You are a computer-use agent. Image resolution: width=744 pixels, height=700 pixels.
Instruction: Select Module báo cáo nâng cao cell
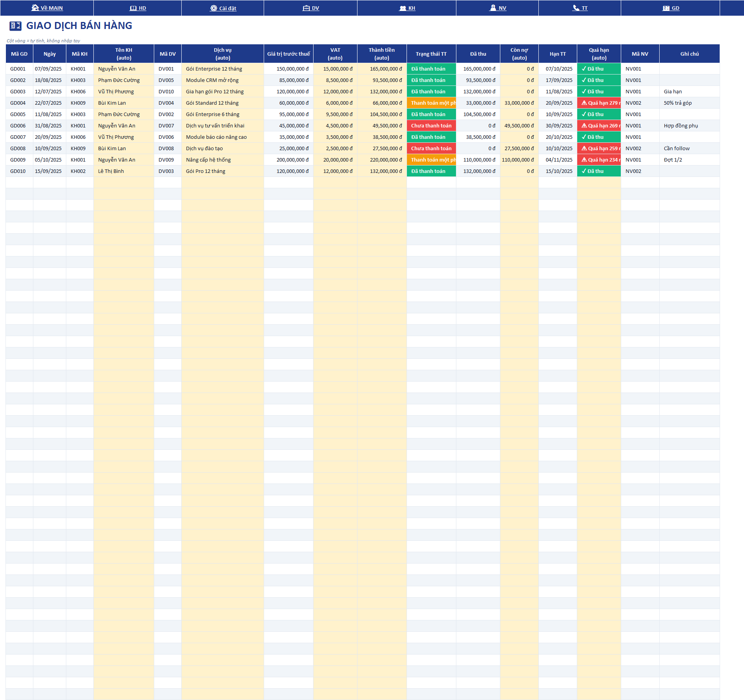(223, 137)
